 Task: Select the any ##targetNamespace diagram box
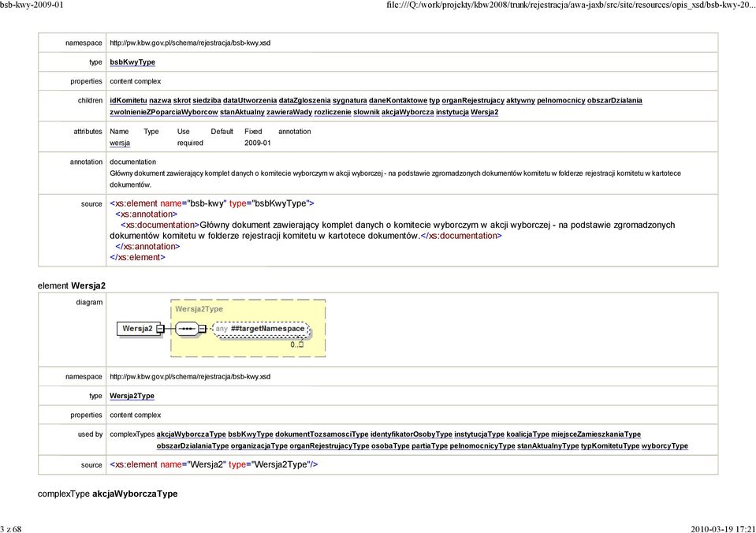point(260,329)
